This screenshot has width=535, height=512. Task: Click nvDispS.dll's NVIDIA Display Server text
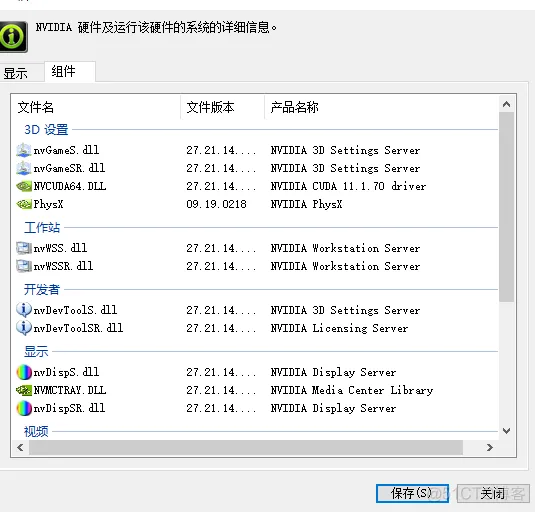pyautogui.click(x=333, y=372)
